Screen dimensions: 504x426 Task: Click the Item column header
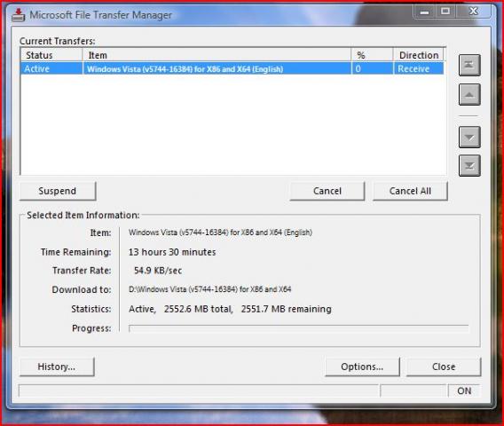217,55
